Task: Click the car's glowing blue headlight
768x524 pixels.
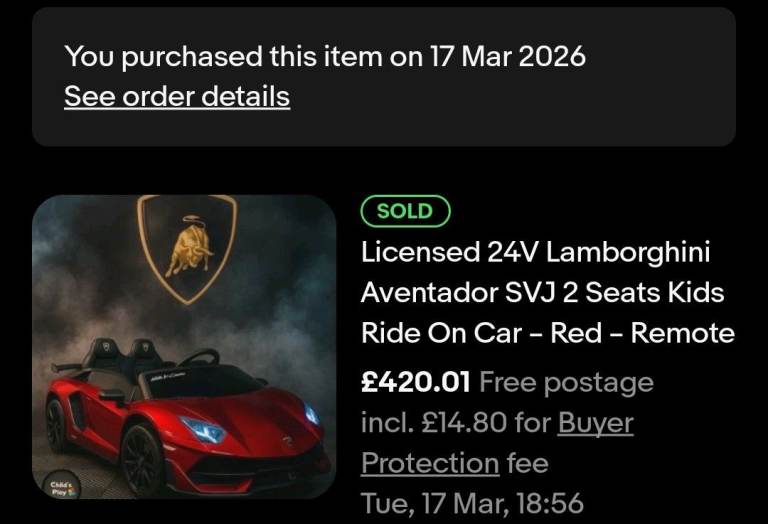Action: coord(205,431)
